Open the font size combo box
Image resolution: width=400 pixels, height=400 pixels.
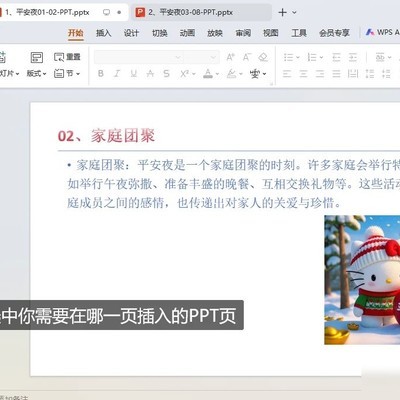pyautogui.click(x=202, y=57)
